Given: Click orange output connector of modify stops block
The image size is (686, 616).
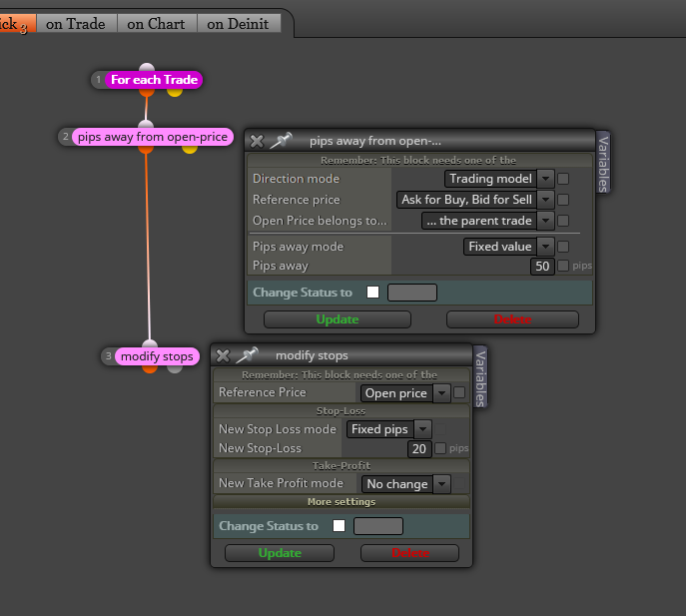Looking at the screenshot, I should [x=150, y=368].
